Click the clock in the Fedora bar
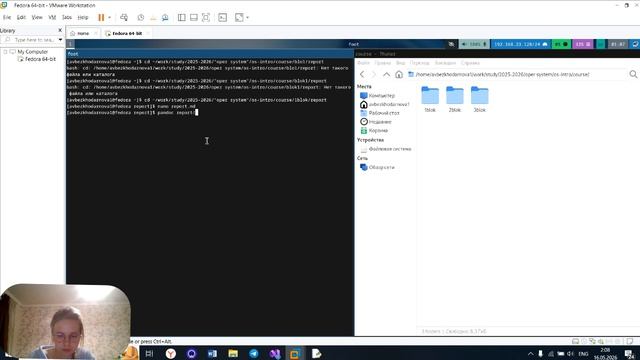640x360 pixels. (x=618, y=44)
